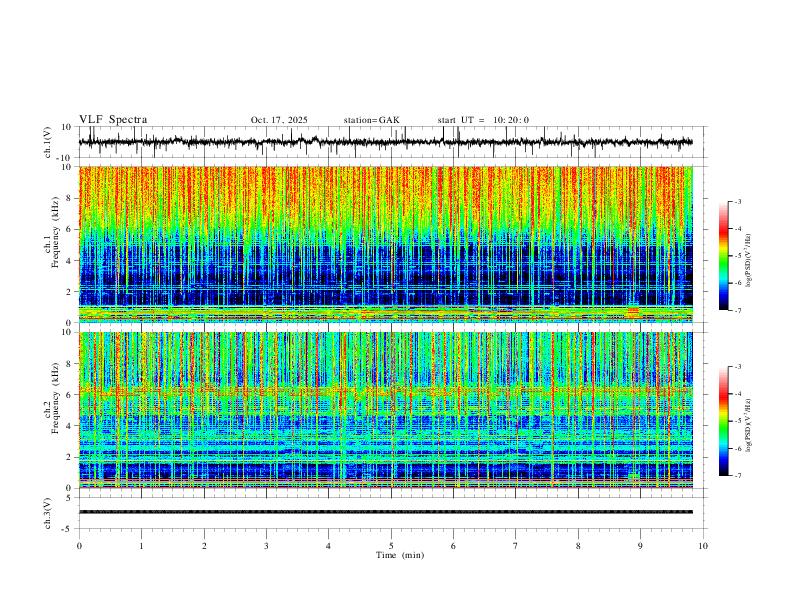Click the '6' tick on ch.2 frequency axis
792x612 pixels.
70,394
